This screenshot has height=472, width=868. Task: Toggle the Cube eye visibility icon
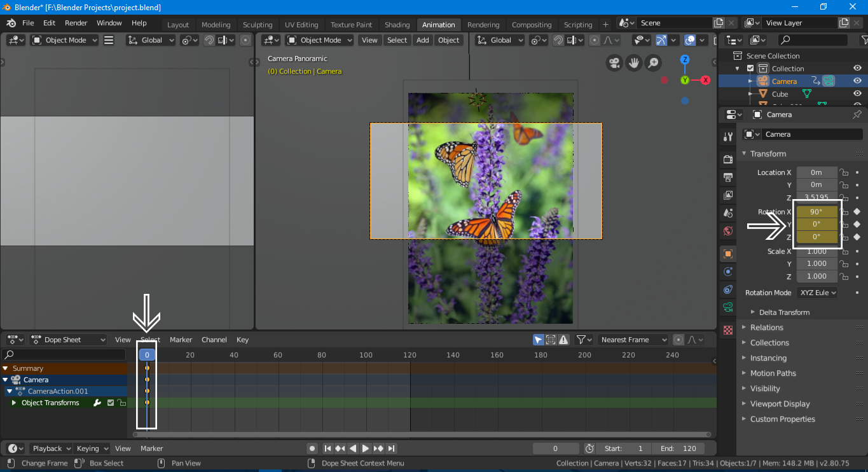click(857, 94)
